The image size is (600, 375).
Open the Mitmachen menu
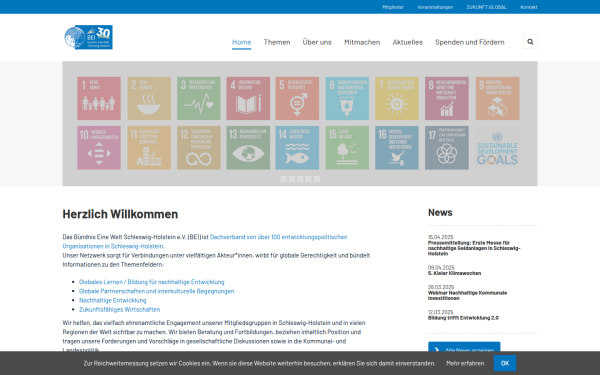pos(362,42)
